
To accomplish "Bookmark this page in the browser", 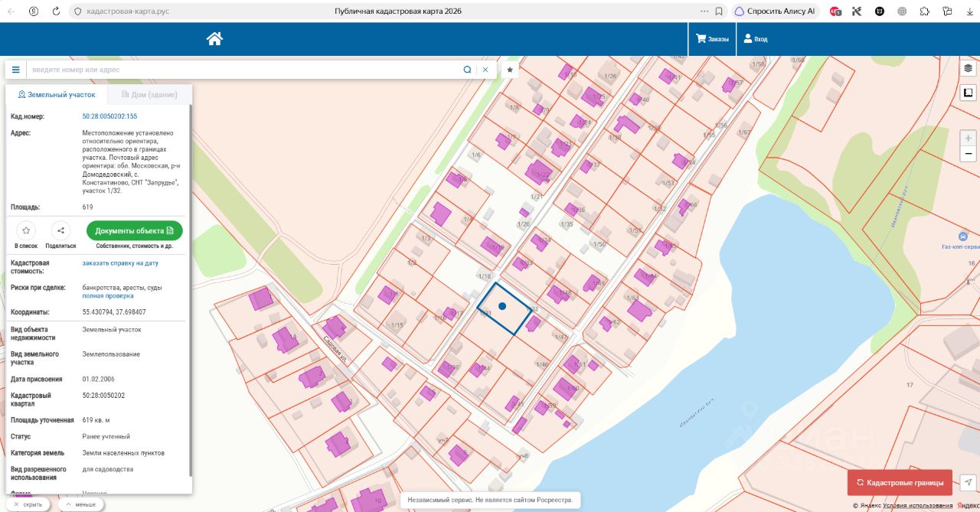I will (719, 11).
